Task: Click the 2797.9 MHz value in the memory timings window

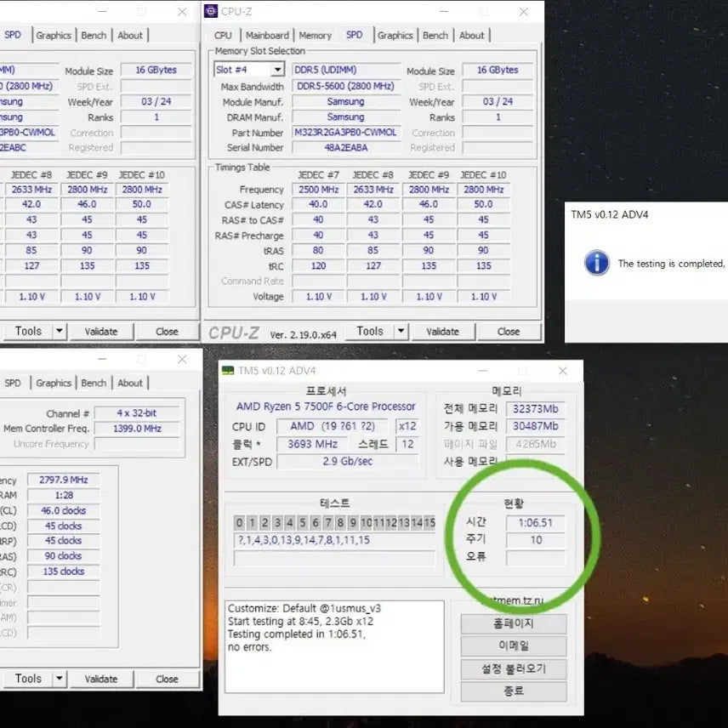Action: pos(64,480)
